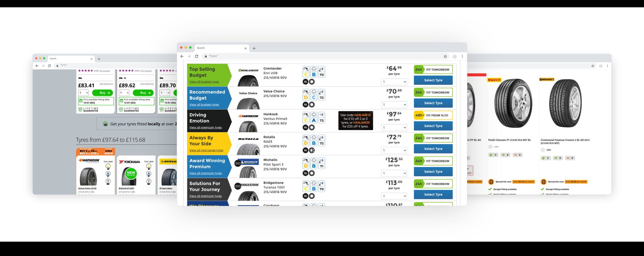This screenshot has width=644, height=256.
Task: Bookmark the page with the star in right window
Action: coord(593,66)
